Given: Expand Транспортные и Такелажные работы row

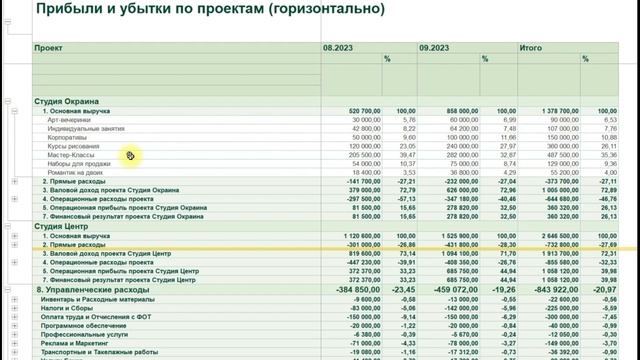Looking at the screenshot, I should [15, 352].
